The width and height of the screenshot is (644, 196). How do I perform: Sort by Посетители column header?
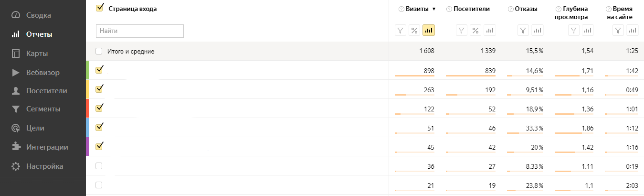(x=472, y=9)
